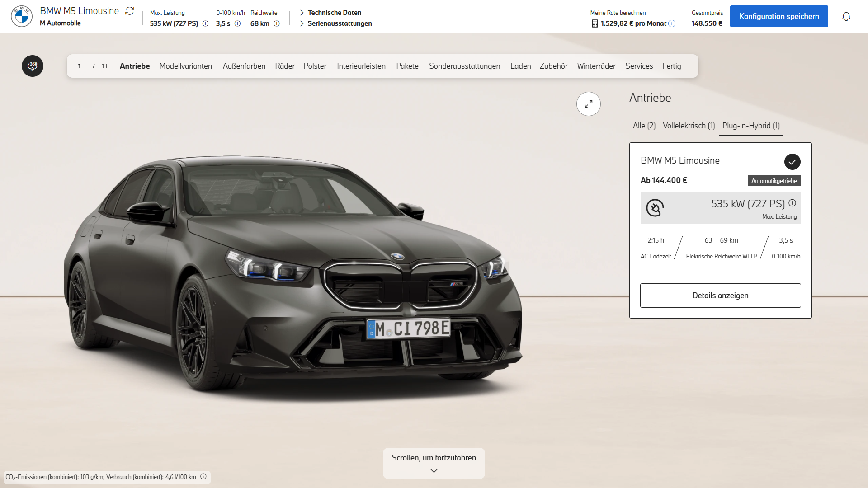Click the scroll down chevron
The height and width of the screenshot is (488, 868).
434,470
